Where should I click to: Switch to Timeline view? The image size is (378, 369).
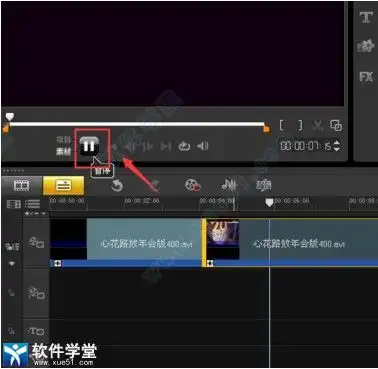[63, 185]
